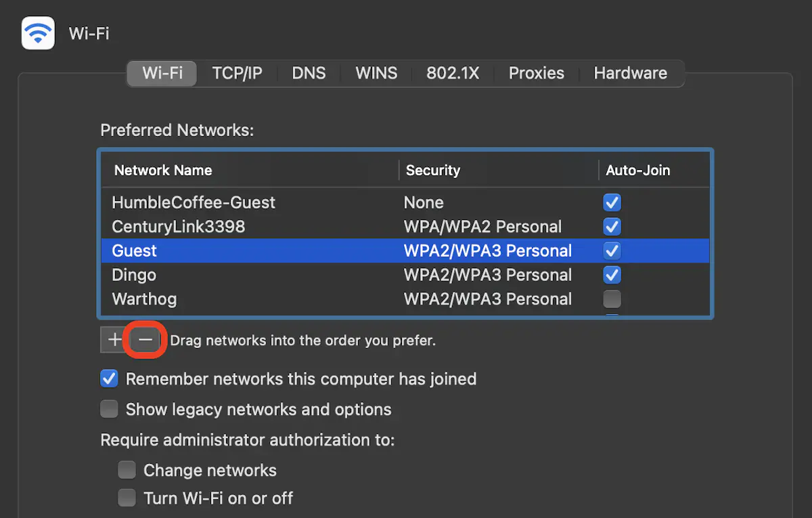The height and width of the screenshot is (518, 812).
Task: Open the Proxies tab
Action: pyautogui.click(x=537, y=73)
